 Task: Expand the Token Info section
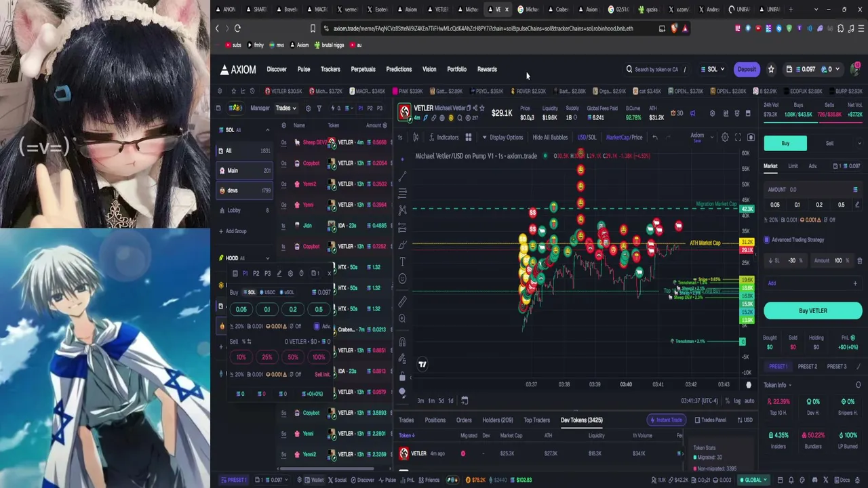790,385
